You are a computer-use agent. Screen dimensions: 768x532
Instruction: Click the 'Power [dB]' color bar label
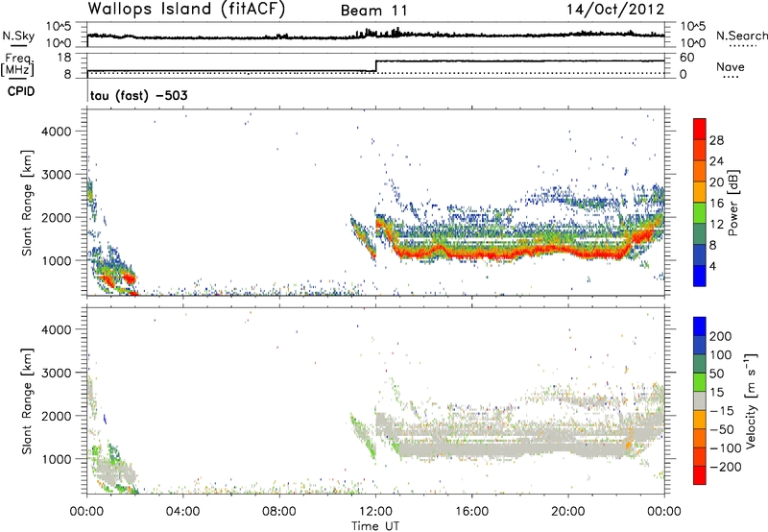coord(732,203)
